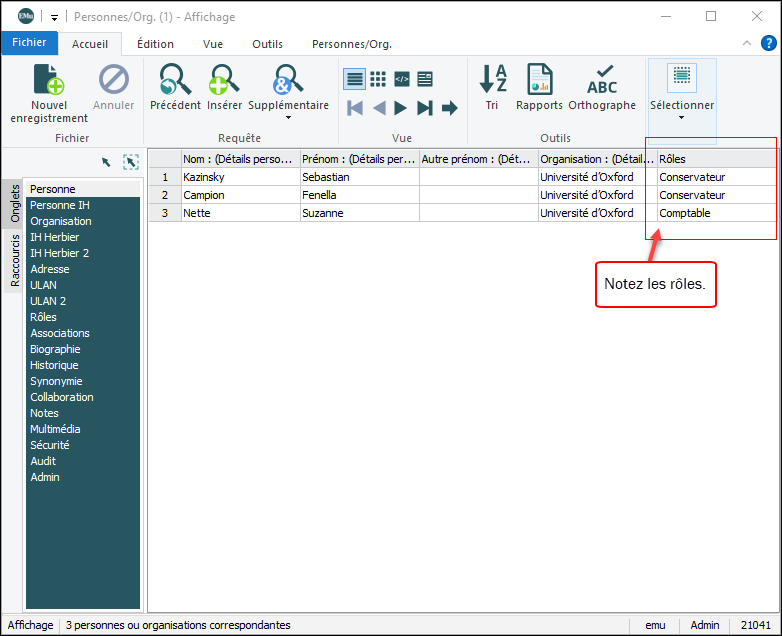Click the Nouvel enregistrement icon
The image size is (782, 636).
[48, 80]
